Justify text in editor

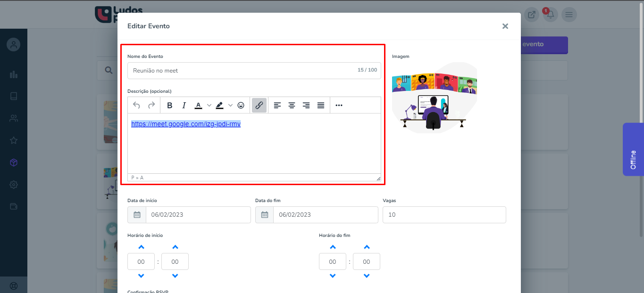pyautogui.click(x=321, y=105)
